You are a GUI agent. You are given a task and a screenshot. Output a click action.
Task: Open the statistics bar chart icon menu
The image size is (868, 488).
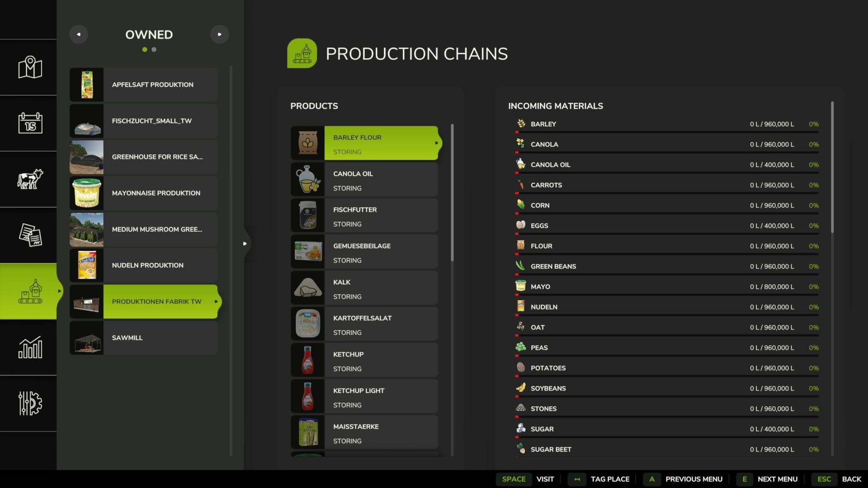pyautogui.click(x=30, y=347)
